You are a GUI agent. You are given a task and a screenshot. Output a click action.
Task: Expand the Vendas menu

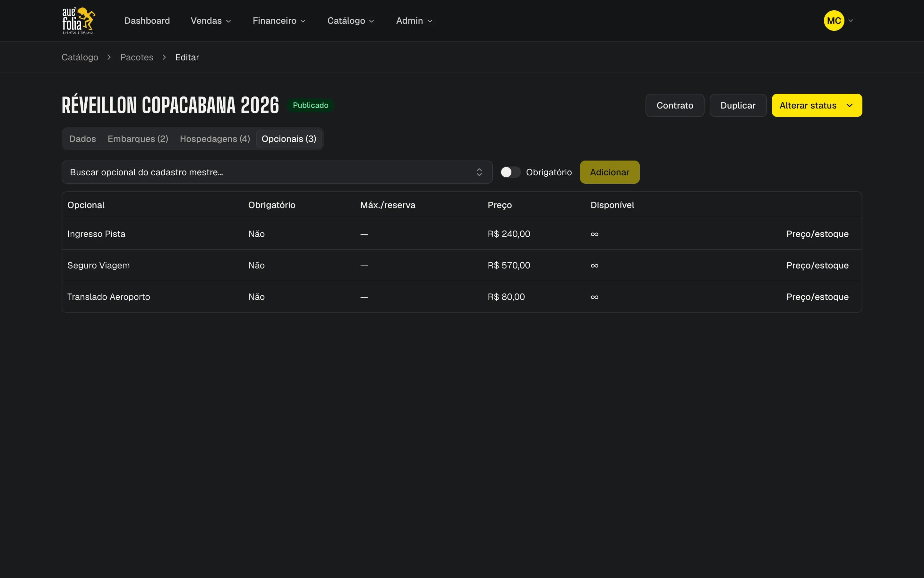[x=211, y=21]
